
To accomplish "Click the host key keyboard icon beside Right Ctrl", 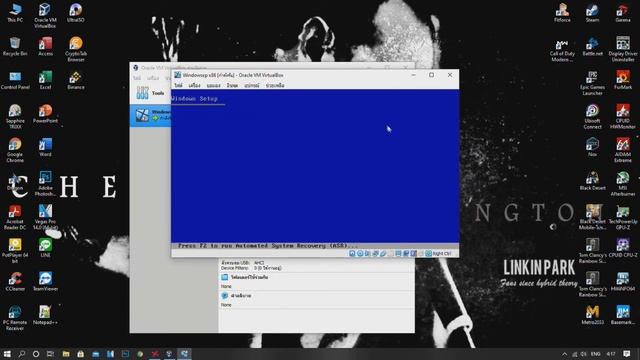I will pyautogui.click(x=429, y=253).
